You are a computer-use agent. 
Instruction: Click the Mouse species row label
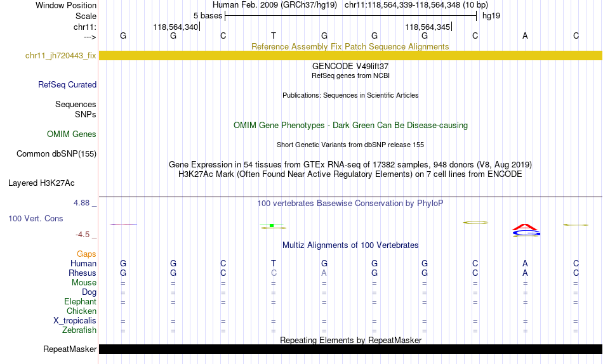pos(84,283)
